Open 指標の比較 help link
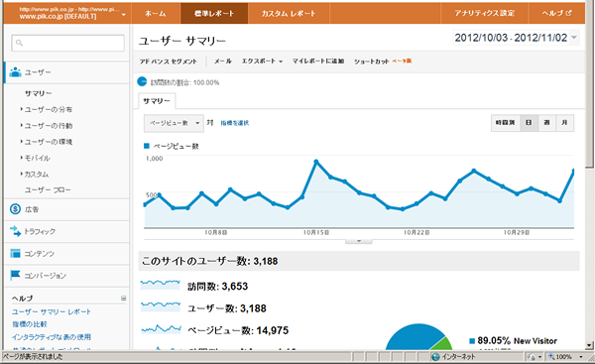595x364 pixels. point(30,324)
